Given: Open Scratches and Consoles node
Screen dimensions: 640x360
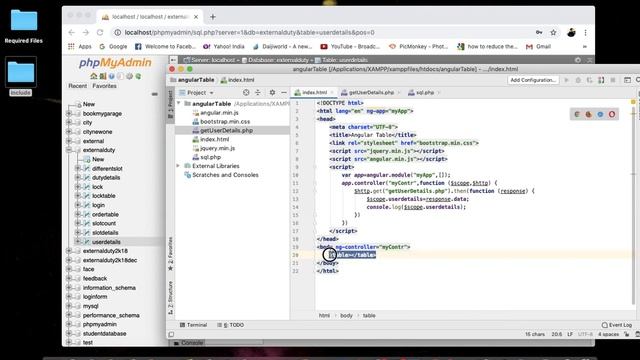Looking at the screenshot, I should (x=225, y=175).
